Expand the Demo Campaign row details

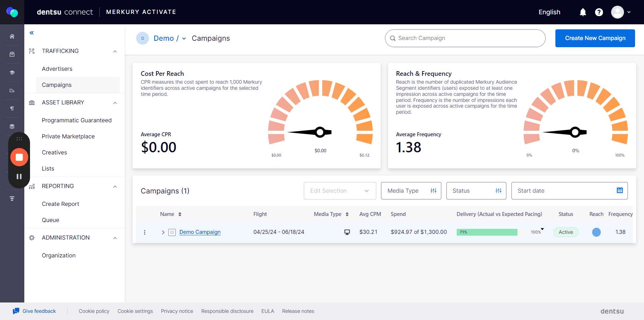[x=163, y=232]
